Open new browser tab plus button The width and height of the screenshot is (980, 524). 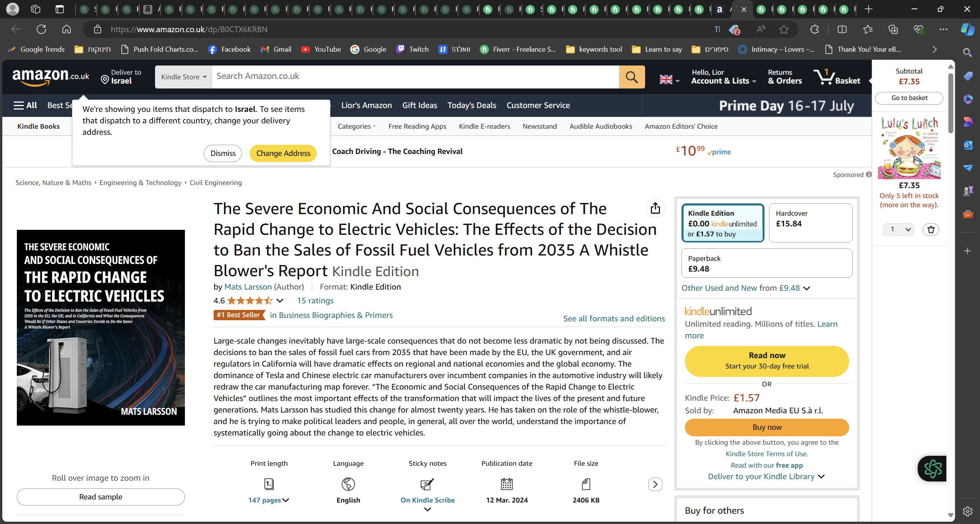coord(869,9)
